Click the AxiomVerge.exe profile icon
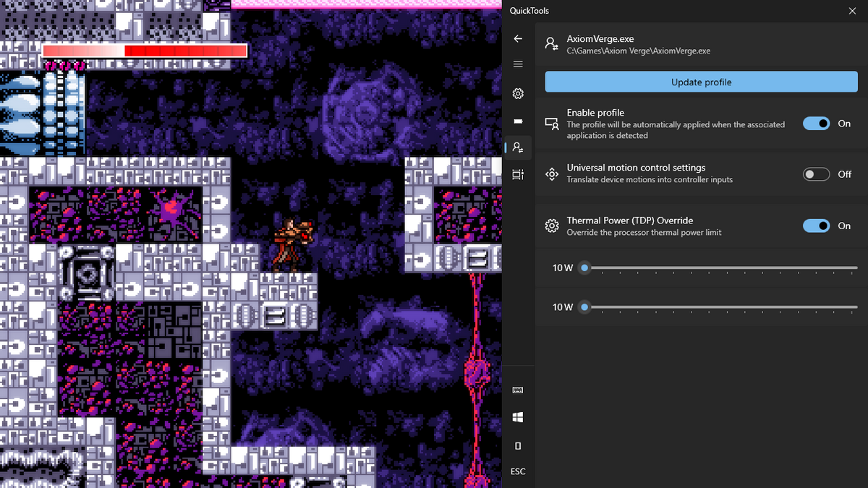 (552, 44)
